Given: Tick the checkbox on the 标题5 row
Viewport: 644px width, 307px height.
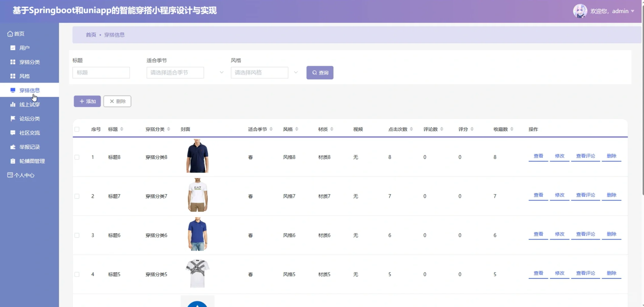Looking at the screenshot, I should click(77, 274).
